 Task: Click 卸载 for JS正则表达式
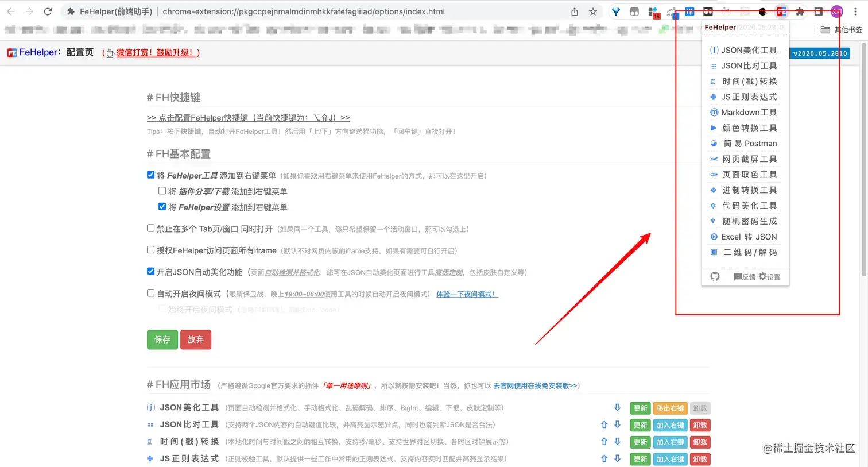(700, 459)
